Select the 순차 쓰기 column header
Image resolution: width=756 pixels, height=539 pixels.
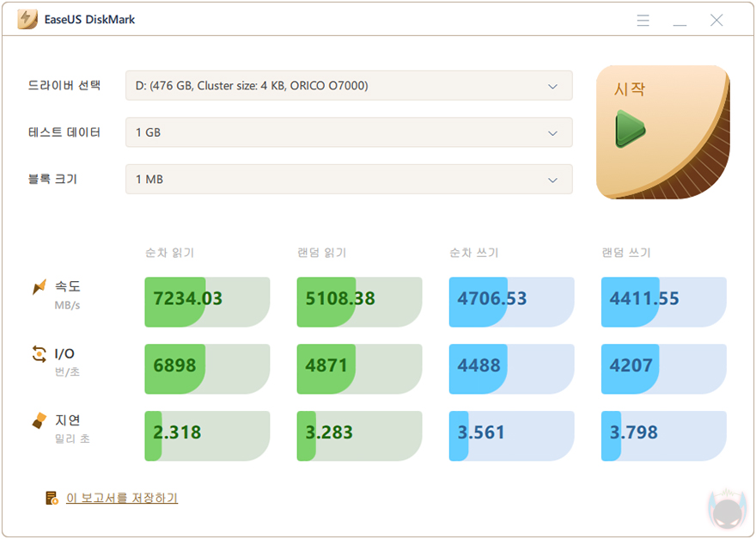tap(474, 253)
